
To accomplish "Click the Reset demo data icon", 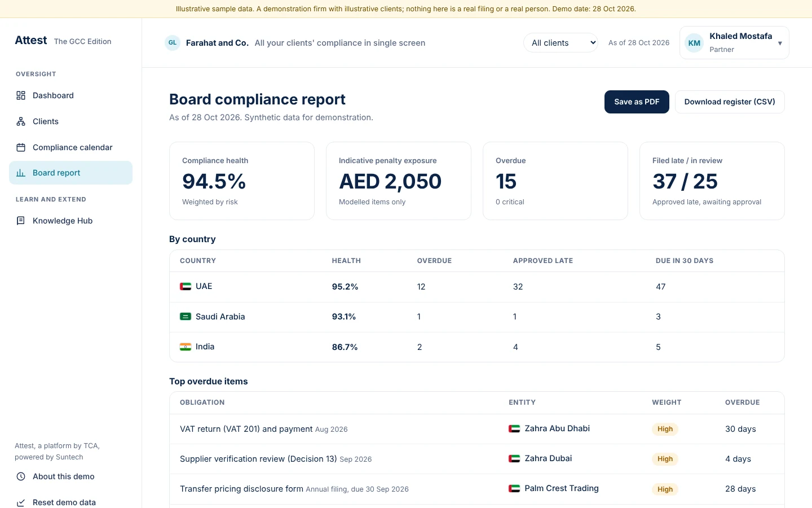I will [21, 502].
